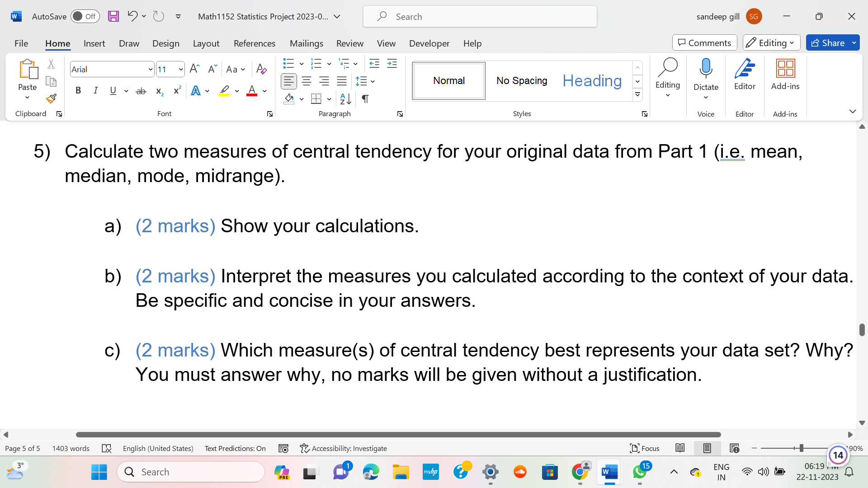Toggle underline formatting
Viewport: 868px width, 488px height.
click(113, 91)
